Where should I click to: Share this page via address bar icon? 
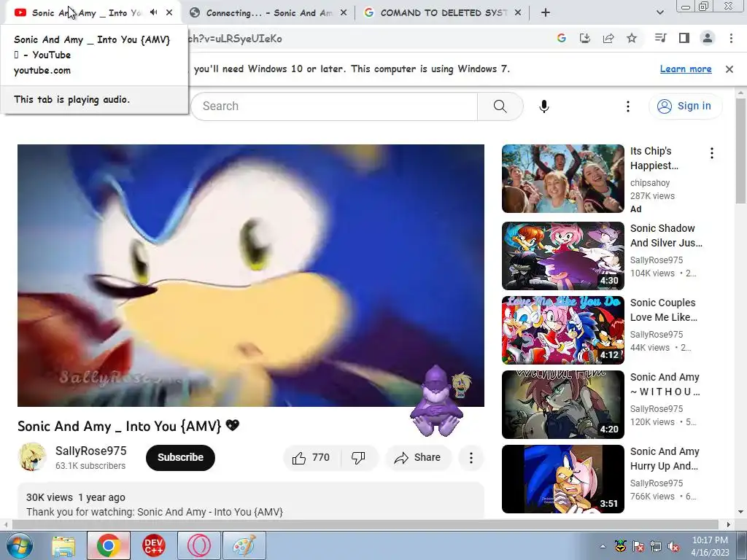click(x=608, y=38)
